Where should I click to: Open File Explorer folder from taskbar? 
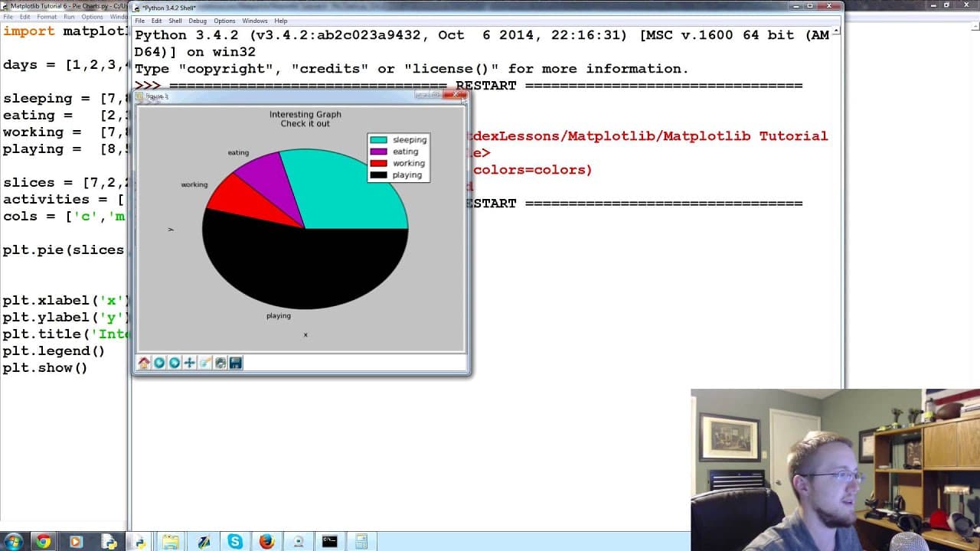[x=170, y=542]
